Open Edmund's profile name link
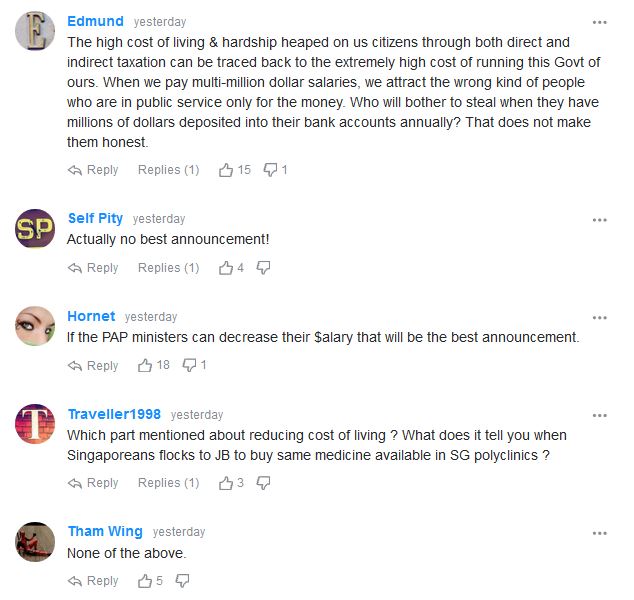Screen dimensions: 634x600 [x=95, y=21]
